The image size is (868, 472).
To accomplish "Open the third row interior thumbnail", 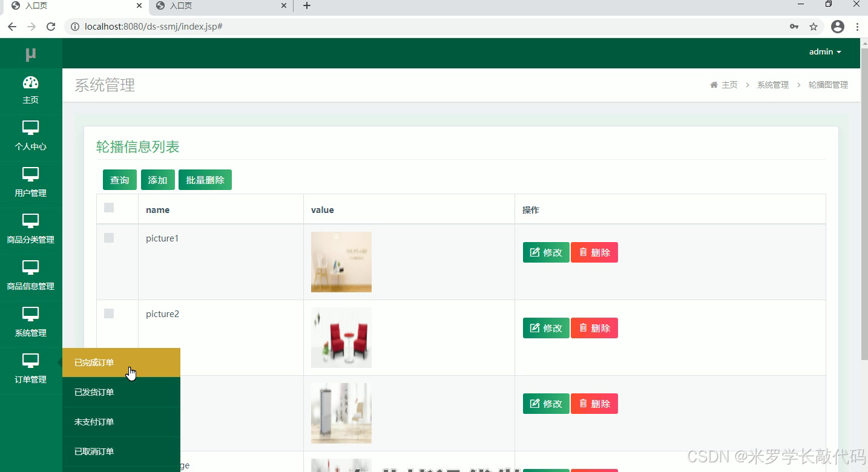I will 341,413.
